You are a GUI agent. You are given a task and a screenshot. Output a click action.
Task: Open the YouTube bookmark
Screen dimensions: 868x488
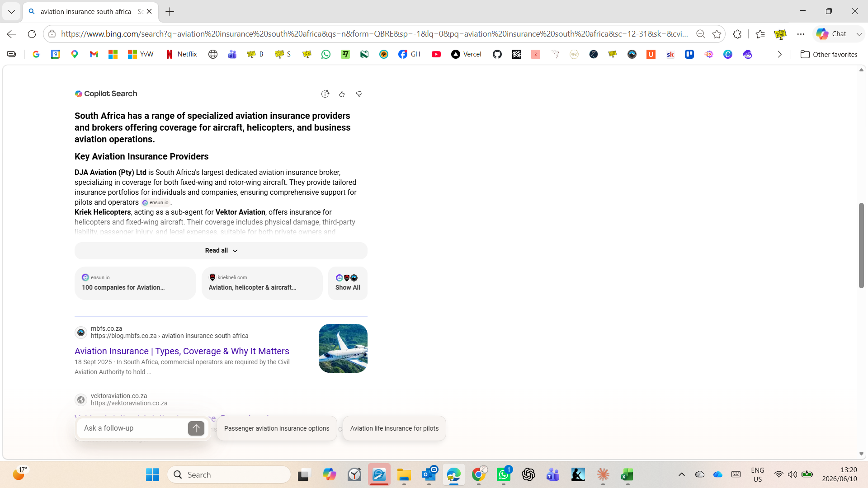(x=436, y=54)
